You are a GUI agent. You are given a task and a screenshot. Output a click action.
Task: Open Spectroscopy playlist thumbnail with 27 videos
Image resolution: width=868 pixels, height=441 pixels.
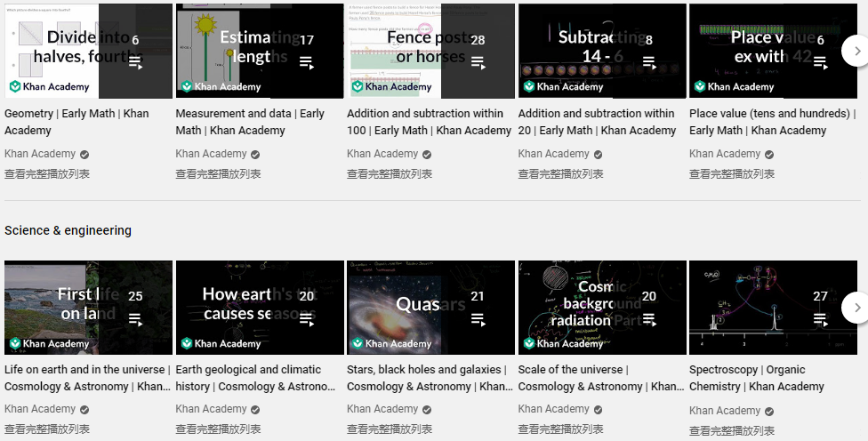773,308
